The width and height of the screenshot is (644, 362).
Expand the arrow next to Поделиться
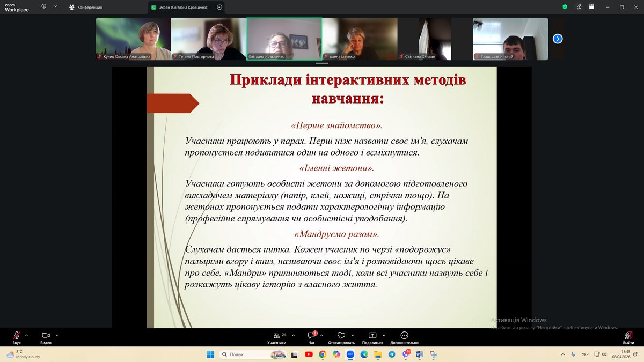384,335
